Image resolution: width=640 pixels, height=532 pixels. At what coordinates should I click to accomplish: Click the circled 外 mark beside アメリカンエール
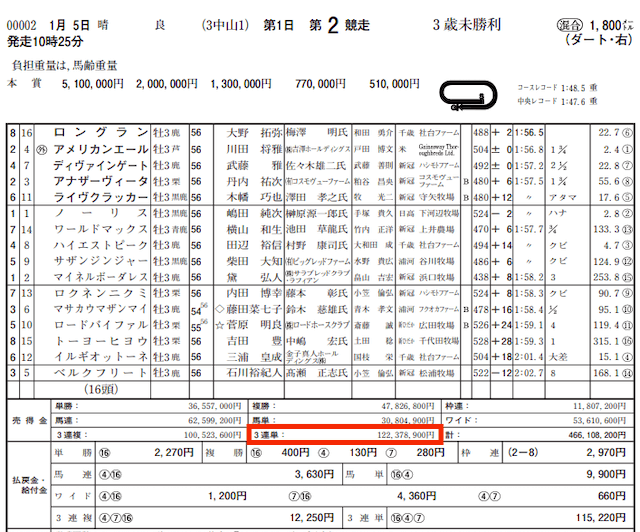coord(42,150)
